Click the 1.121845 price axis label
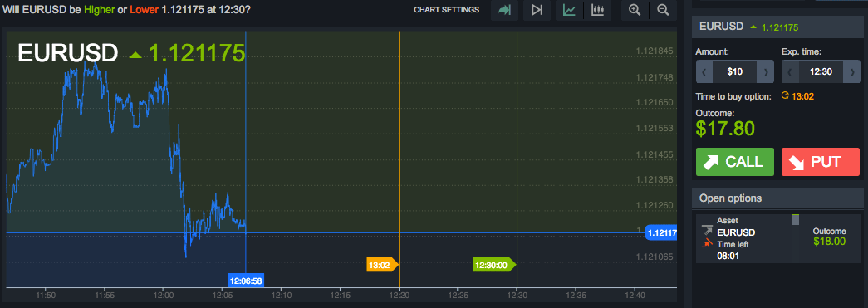 pyautogui.click(x=655, y=51)
